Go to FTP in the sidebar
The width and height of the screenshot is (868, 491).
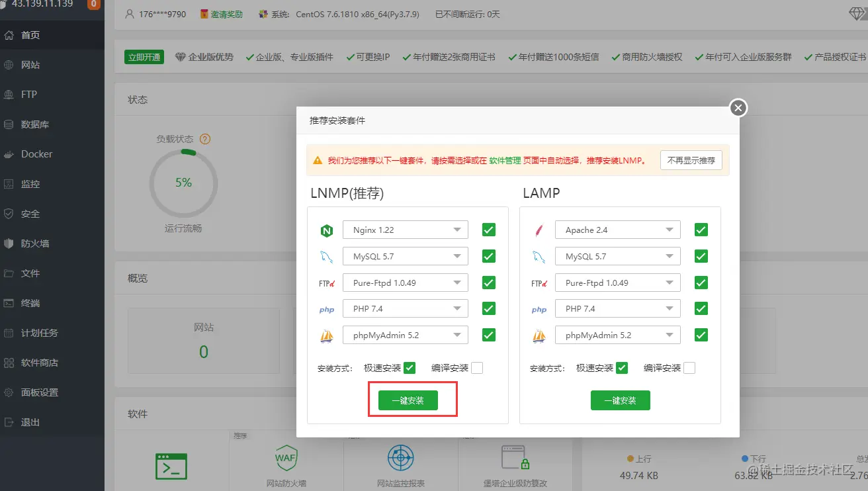click(x=52, y=95)
